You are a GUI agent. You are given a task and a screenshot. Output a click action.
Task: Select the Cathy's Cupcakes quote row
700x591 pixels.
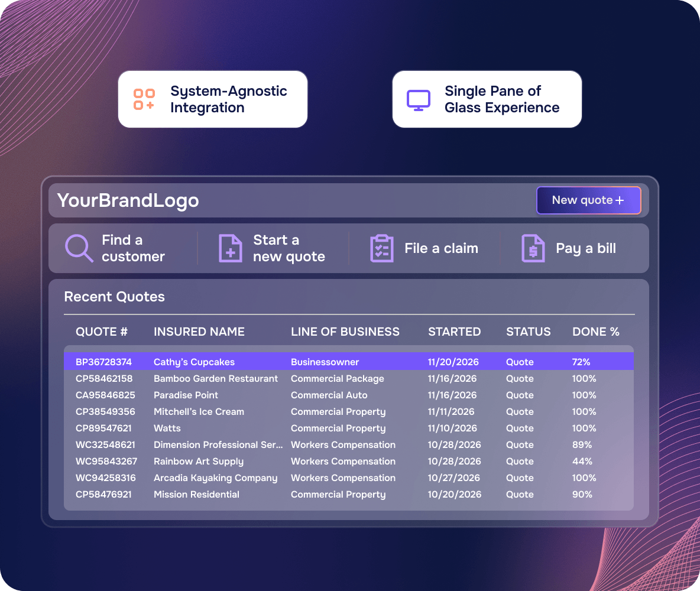click(x=349, y=362)
